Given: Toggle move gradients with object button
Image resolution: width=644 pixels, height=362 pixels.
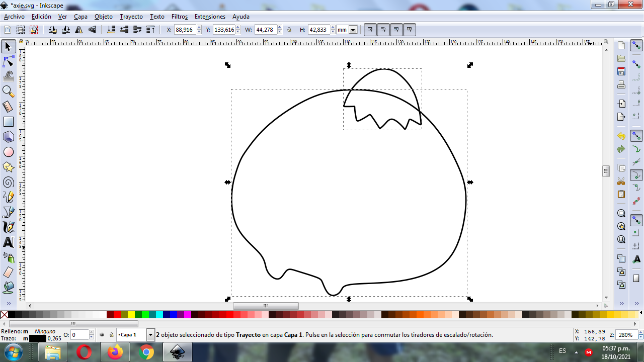Looking at the screenshot, I should tap(396, 30).
